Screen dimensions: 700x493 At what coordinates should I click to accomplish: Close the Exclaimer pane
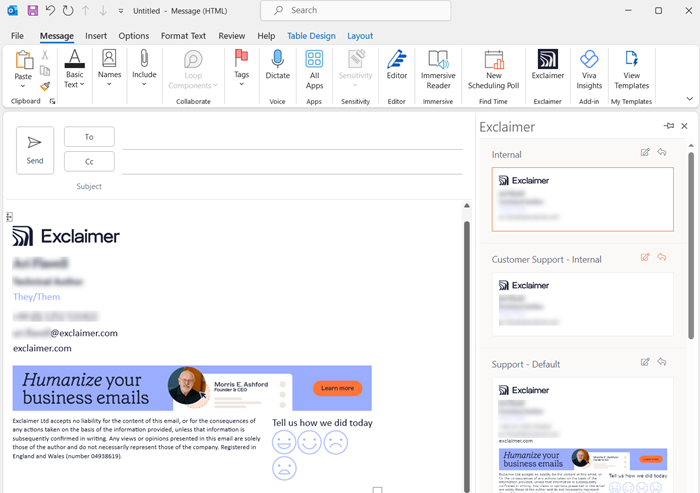(x=684, y=126)
